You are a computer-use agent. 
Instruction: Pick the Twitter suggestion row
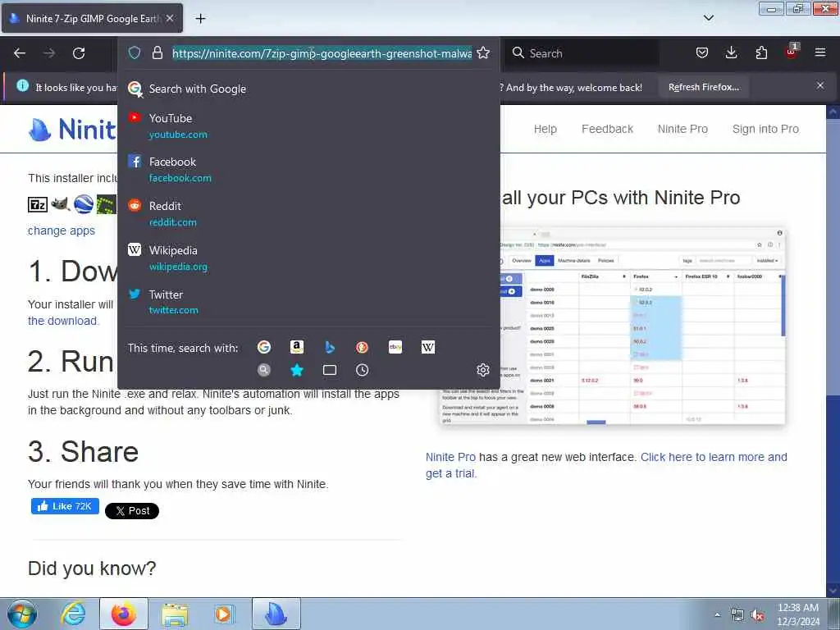click(x=308, y=302)
